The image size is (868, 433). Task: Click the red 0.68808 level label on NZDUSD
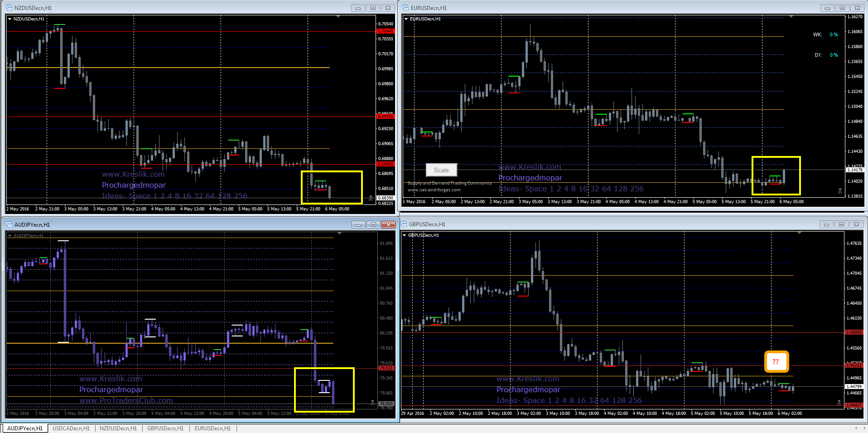click(x=386, y=164)
